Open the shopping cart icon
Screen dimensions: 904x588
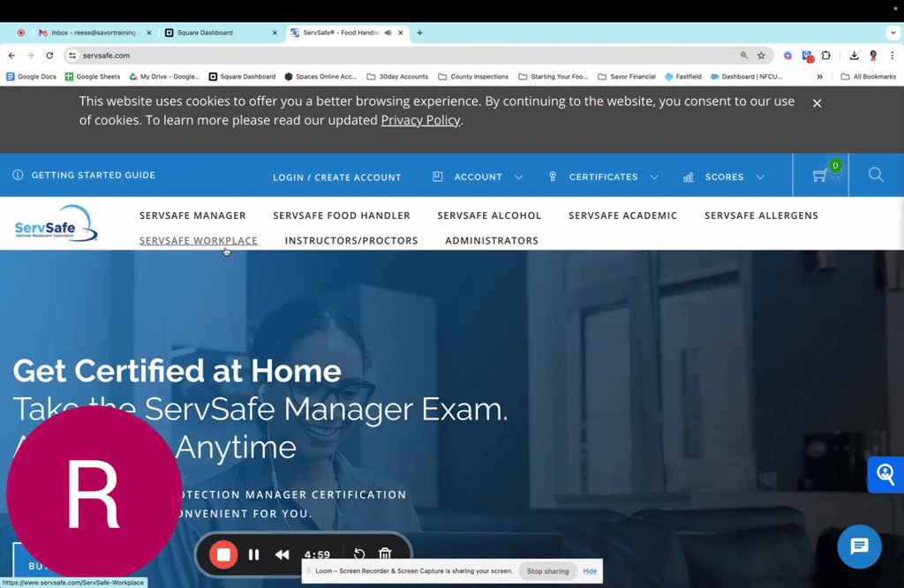point(820,175)
